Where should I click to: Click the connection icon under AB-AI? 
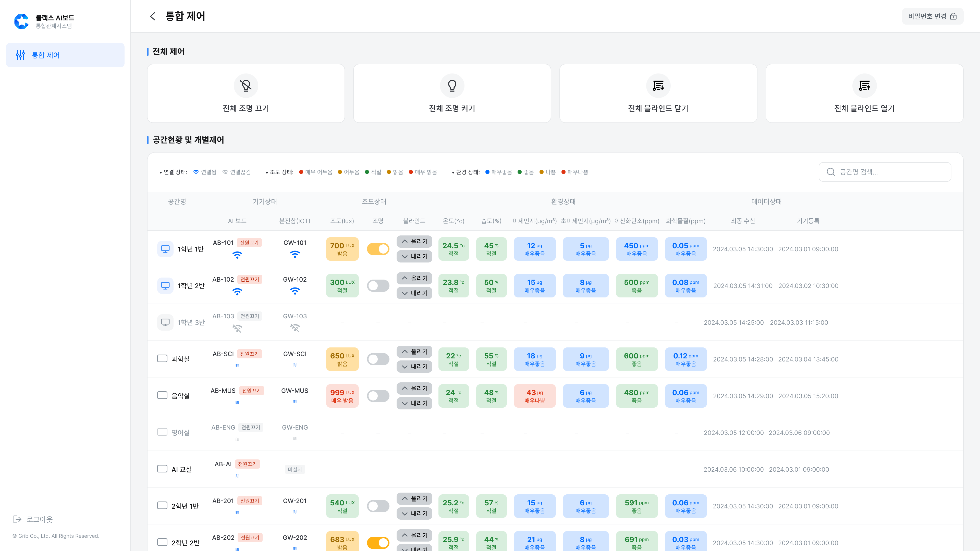[237, 476]
